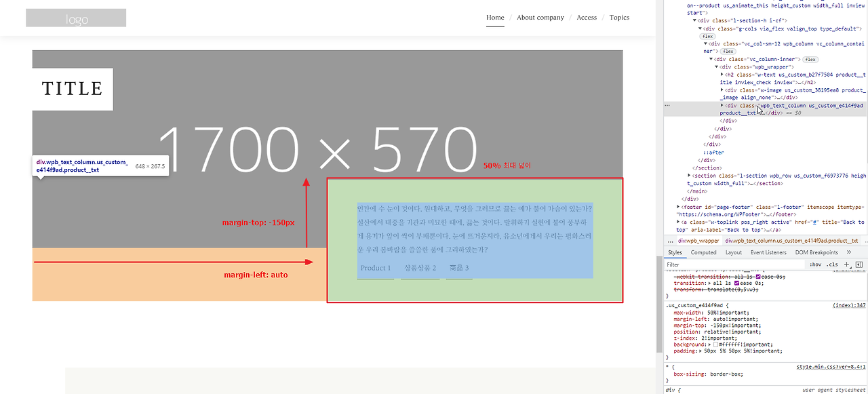Expand the h2 w-text product title node
This screenshot has height=394, width=868.
722,75
